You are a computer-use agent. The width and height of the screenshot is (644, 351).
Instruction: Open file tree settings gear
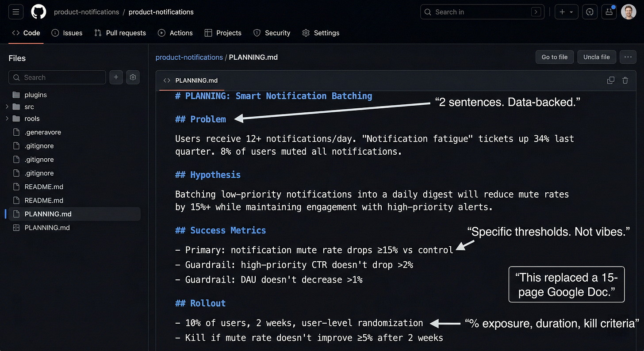tap(133, 77)
